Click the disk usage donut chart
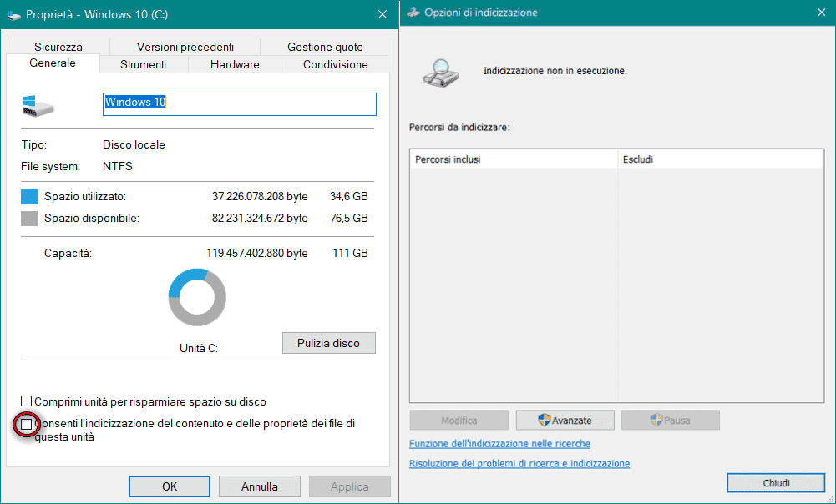The width and height of the screenshot is (836, 504). point(197,297)
